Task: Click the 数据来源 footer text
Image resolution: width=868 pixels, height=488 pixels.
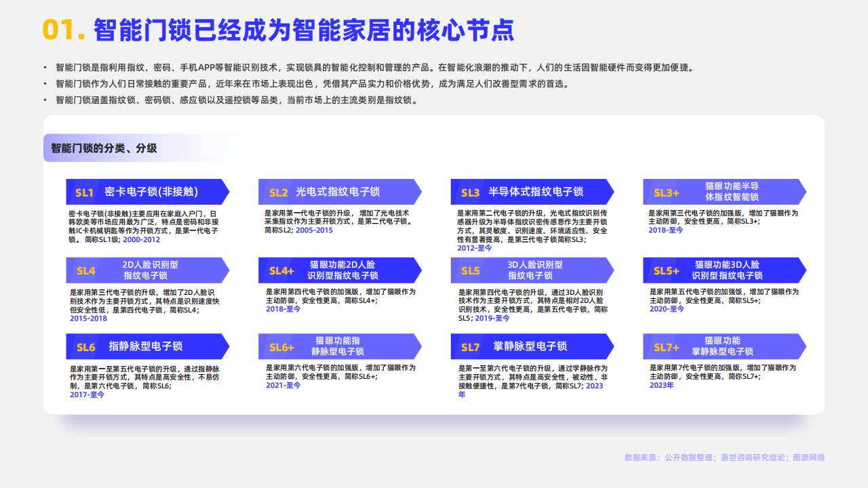Action: coord(724,457)
